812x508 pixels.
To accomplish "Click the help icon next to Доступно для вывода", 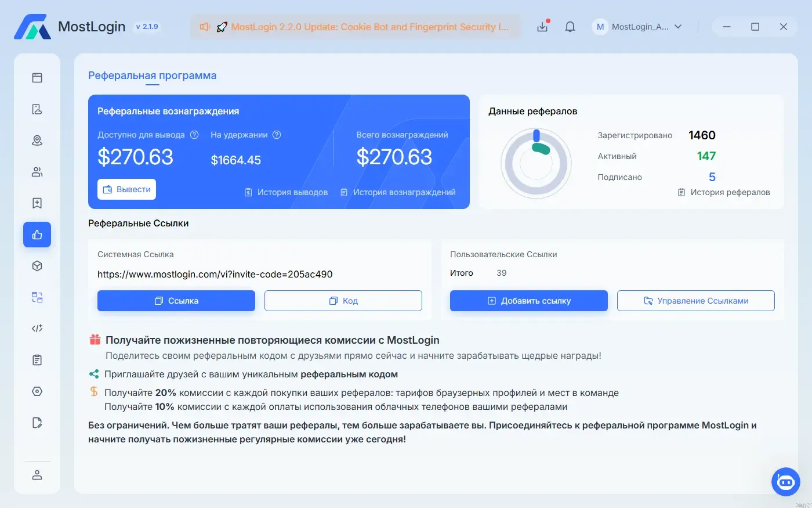I will [x=194, y=135].
